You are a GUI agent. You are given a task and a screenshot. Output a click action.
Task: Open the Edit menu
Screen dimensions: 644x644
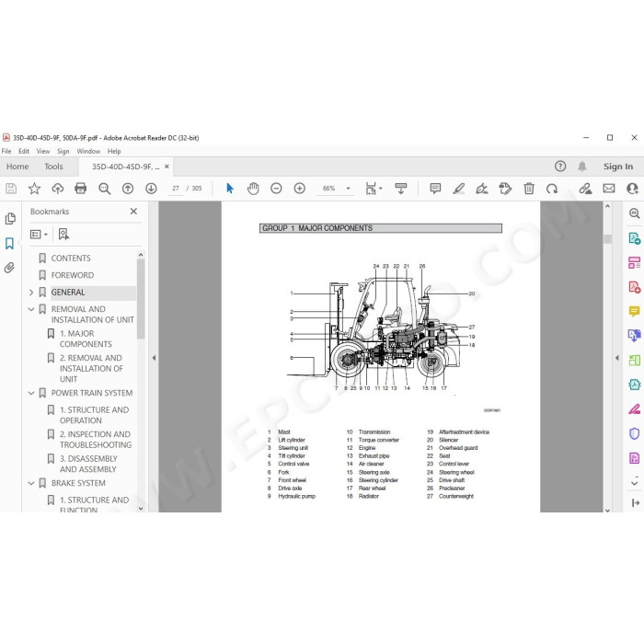pyautogui.click(x=24, y=151)
